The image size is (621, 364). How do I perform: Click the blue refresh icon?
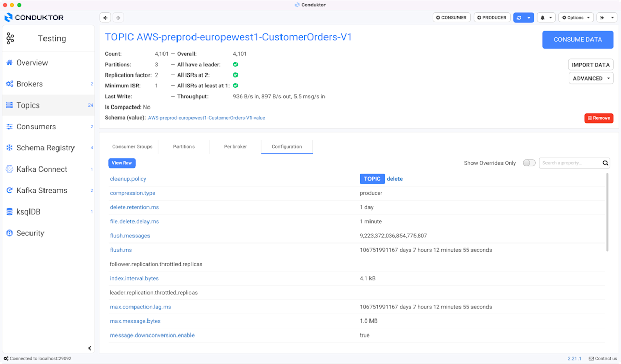519,18
